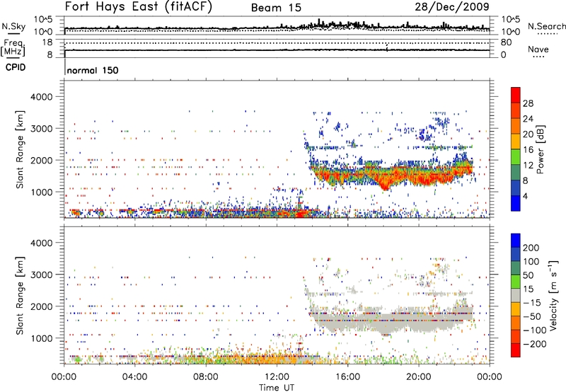The height and width of the screenshot is (392, 566).
Task: Click the red top segment of Power color bar
Action: tap(516, 95)
